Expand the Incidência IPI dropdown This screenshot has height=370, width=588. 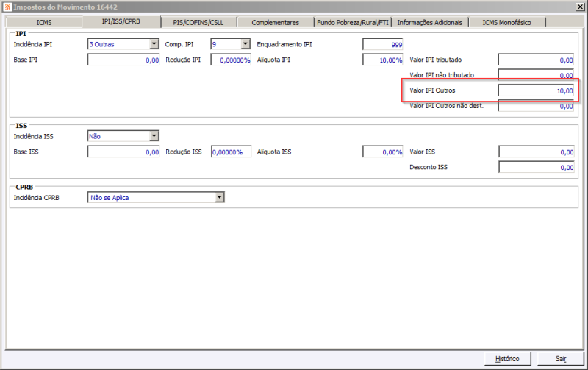click(154, 44)
